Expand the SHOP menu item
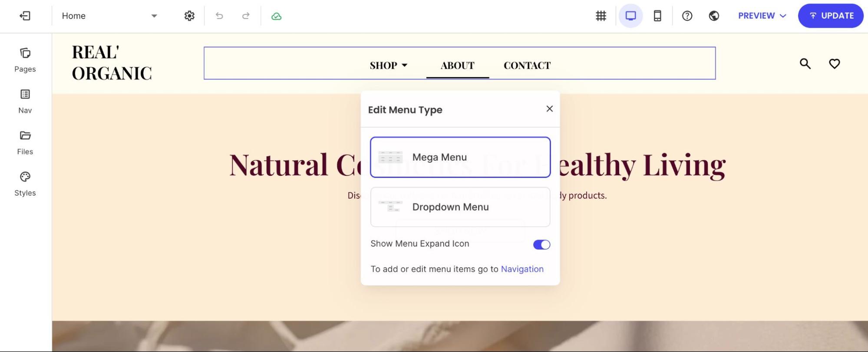The width and height of the screenshot is (868, 352). coord(389,66)
